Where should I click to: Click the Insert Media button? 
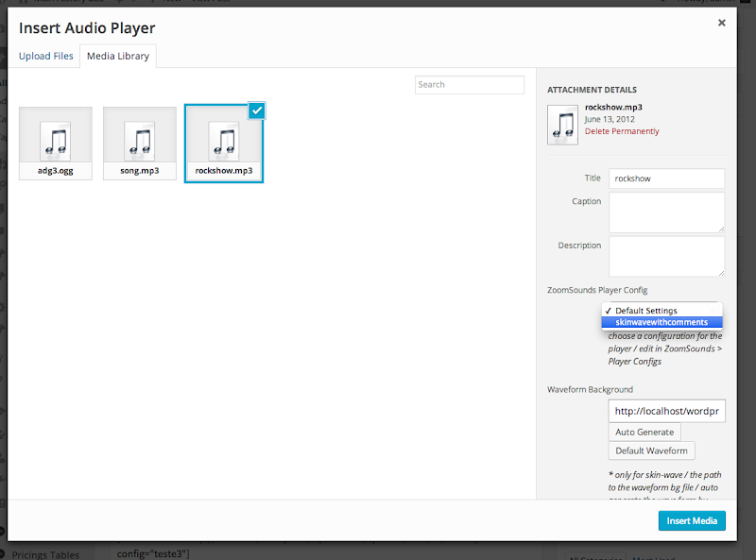(x=692, y=520)
